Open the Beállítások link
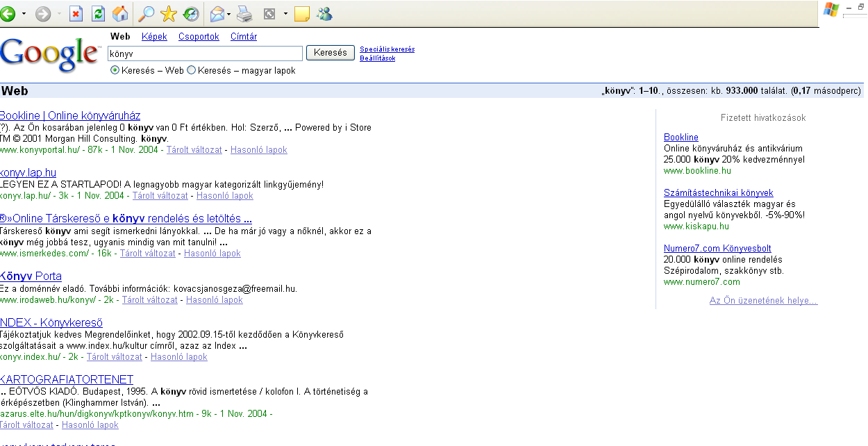This screenshot has width=868, height=446. (377, 58)
